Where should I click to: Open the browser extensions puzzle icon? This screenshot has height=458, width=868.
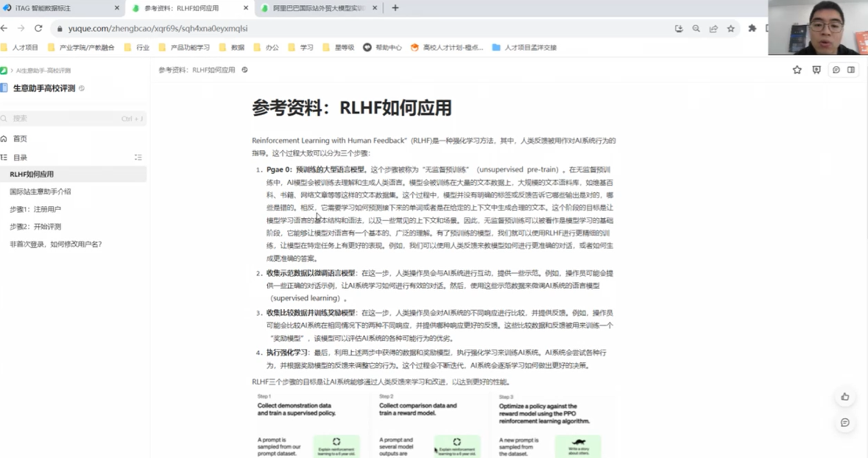[752, 28]
